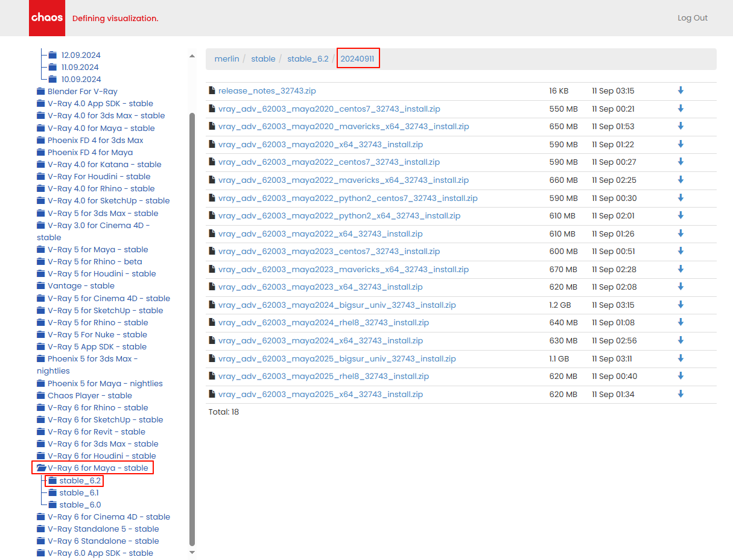Screen dimensions: 733x560
Task: Select V-Ray Standalone 5 - stable
Action: point(103,529)
